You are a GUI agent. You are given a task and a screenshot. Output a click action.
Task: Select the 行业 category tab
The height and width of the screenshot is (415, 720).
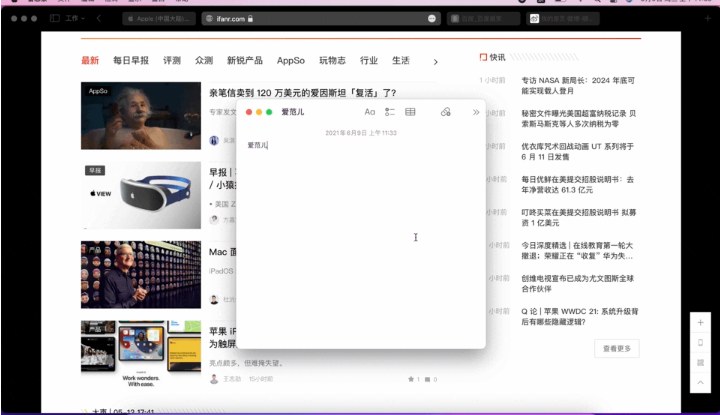tap(369, 61)
